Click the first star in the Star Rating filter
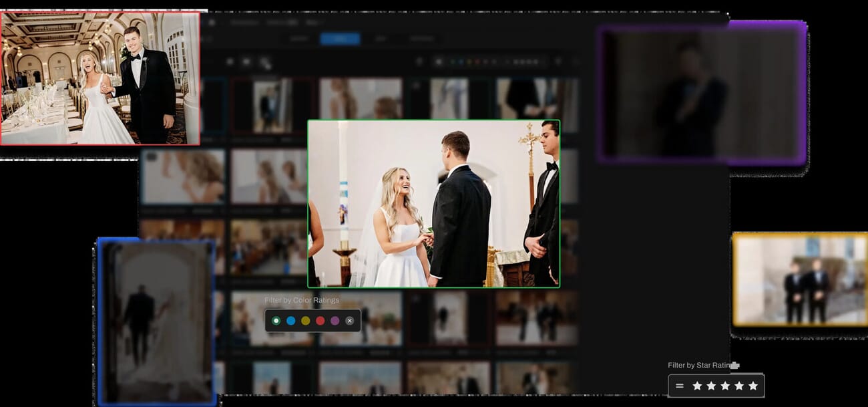The height and width of the screenshot is (407, 868). [x=697, y=386]
